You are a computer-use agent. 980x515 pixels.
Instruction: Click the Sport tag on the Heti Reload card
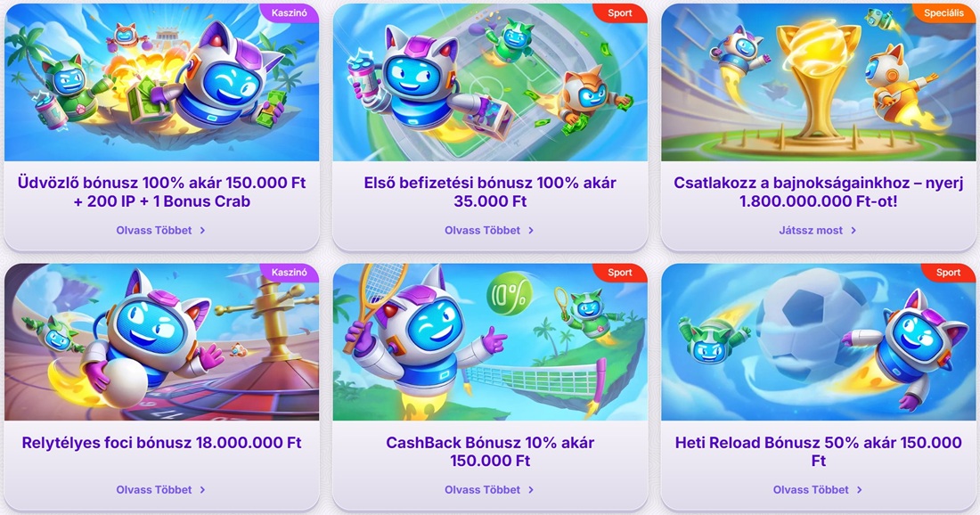(x=948, y=273)
